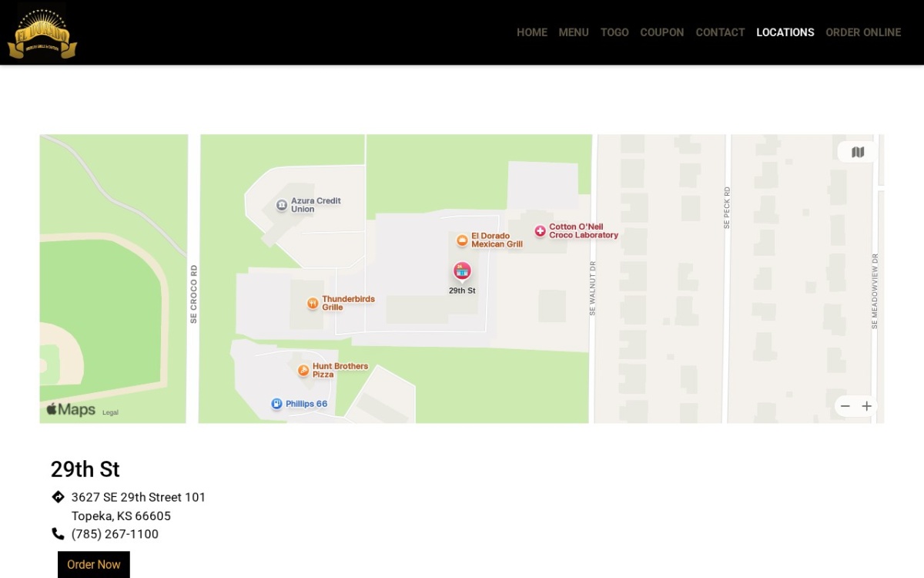Open the HOME menu item

532,32
